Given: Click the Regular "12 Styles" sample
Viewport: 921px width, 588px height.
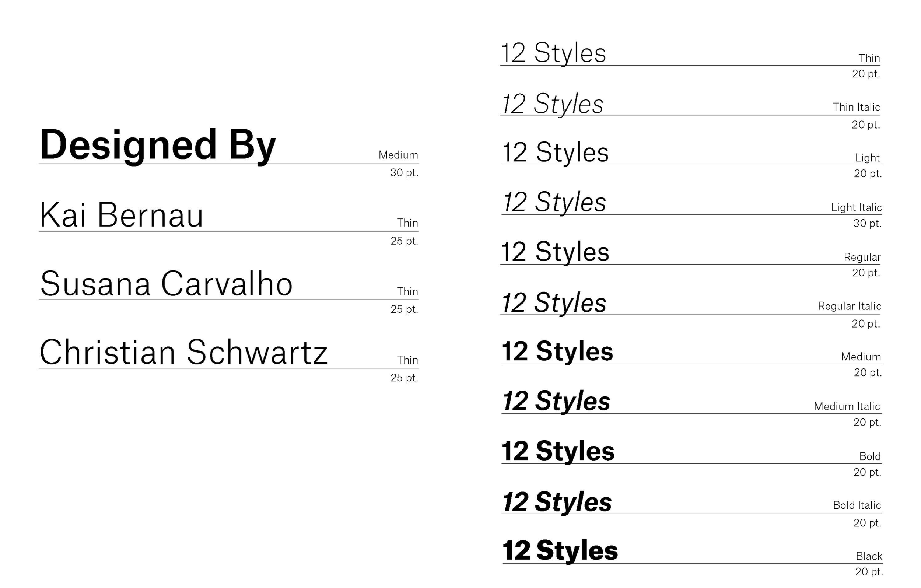Looking at the screenshot, I should (555, 252).
